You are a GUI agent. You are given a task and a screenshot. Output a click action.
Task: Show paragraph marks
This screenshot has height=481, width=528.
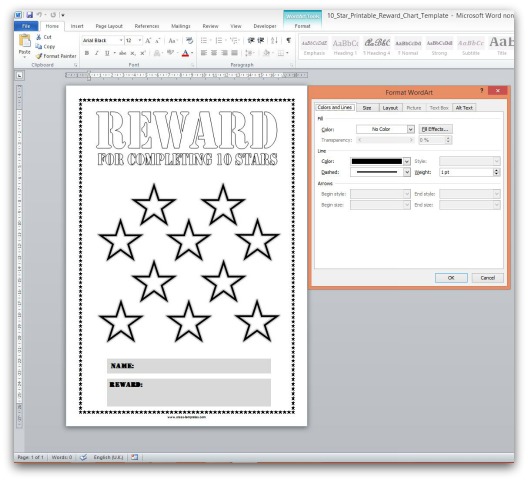click(289, 40)
